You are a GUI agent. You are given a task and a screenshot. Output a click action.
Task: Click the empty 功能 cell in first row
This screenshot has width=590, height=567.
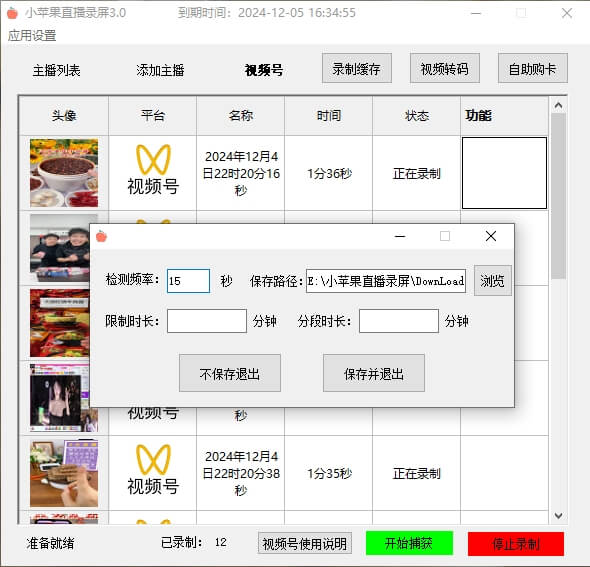pyautogui.click(x=504, y=173)
